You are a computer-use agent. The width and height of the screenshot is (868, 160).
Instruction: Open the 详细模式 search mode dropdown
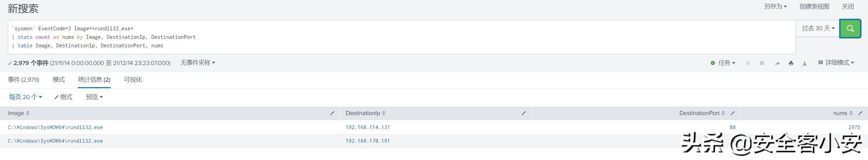[836, 63]
